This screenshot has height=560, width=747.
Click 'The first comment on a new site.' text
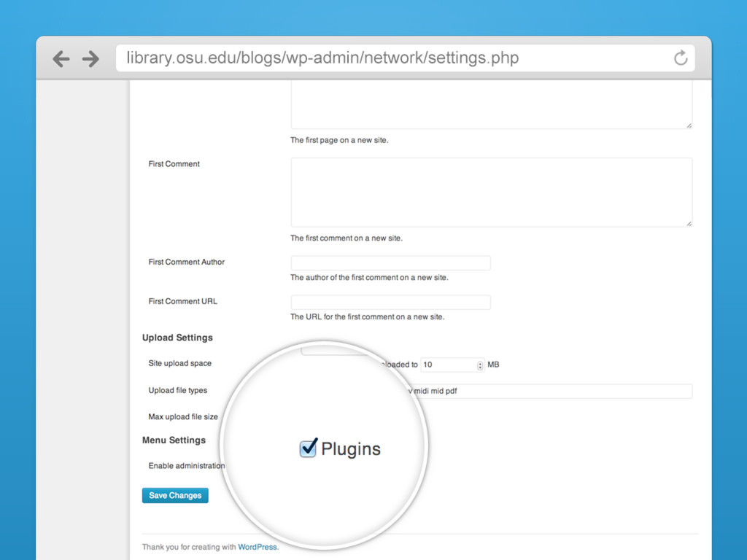point(347,238)
